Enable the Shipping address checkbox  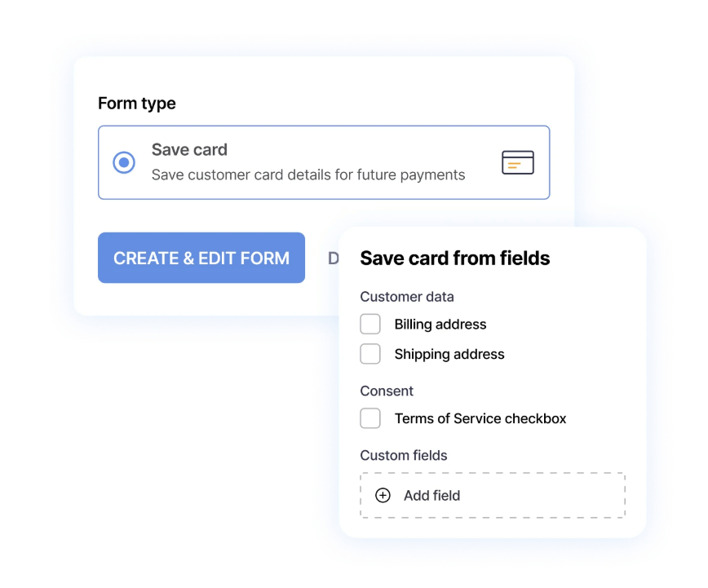(370, 354)
